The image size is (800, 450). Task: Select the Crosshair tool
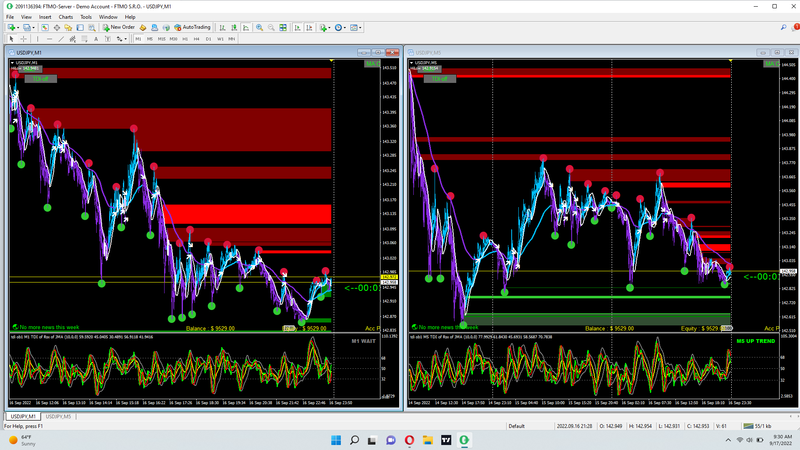pos(23,39)
